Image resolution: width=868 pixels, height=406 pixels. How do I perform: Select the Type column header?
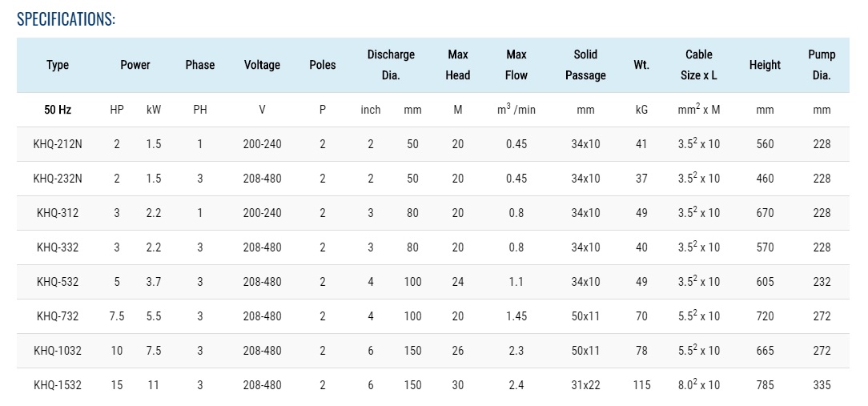(58, 65)
